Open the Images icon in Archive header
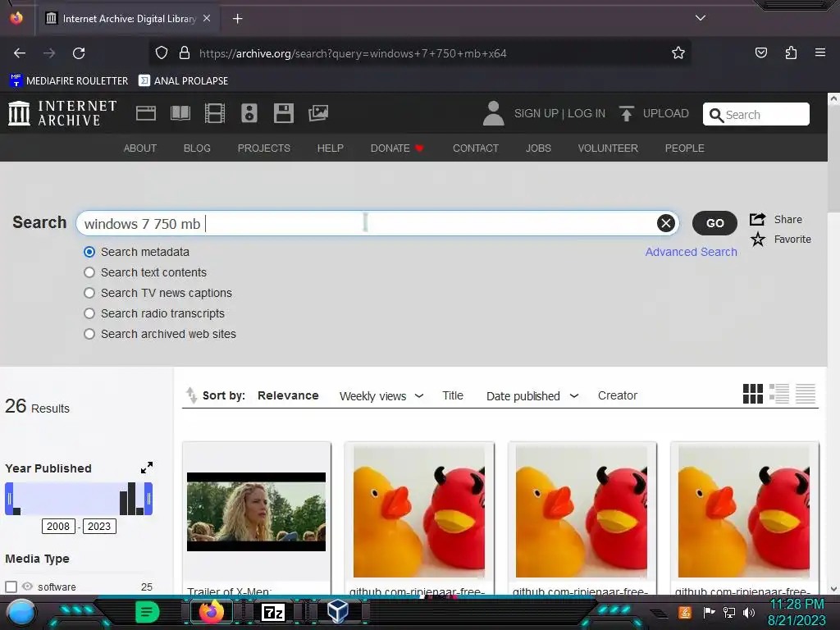This screenshot has height=630, width=840. (318, 113)
